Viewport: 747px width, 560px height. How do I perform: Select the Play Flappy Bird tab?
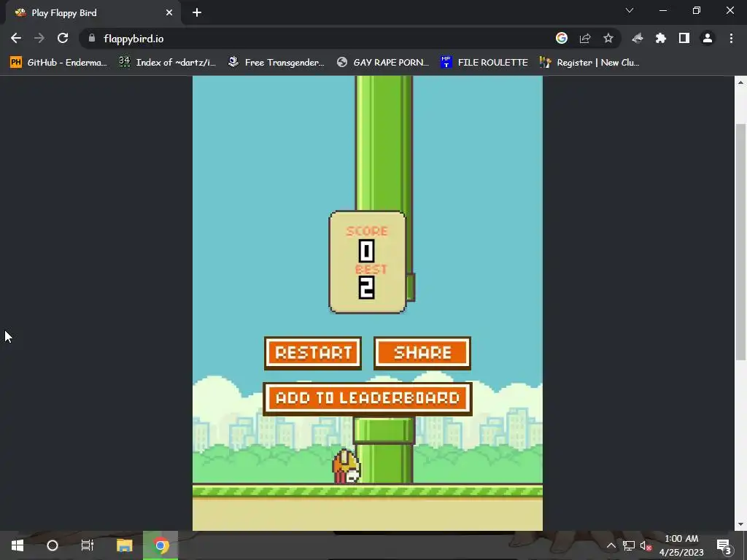93,13
